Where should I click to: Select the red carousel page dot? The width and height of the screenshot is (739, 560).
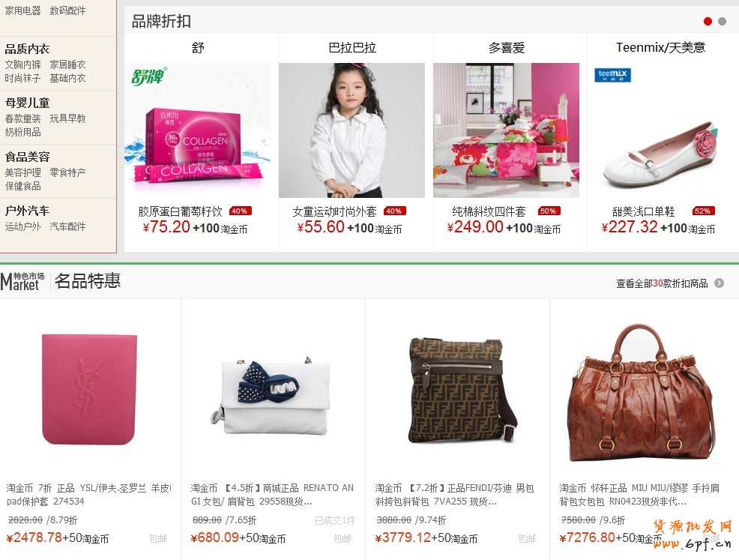coord(708,21)
